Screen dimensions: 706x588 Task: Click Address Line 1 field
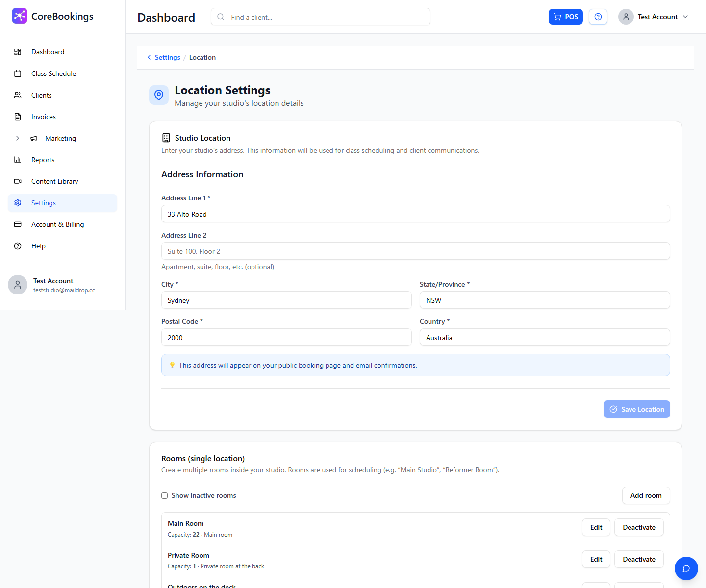416,214
